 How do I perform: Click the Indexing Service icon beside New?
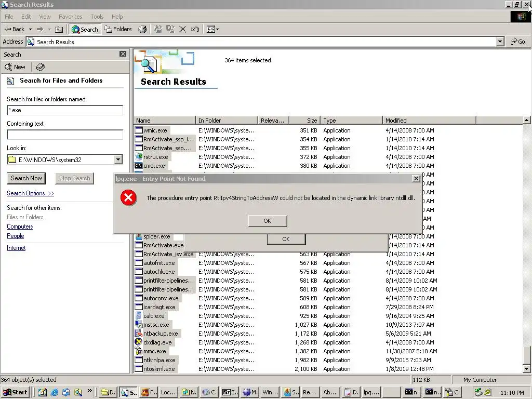pyautogui.click(x=41, y=67)
